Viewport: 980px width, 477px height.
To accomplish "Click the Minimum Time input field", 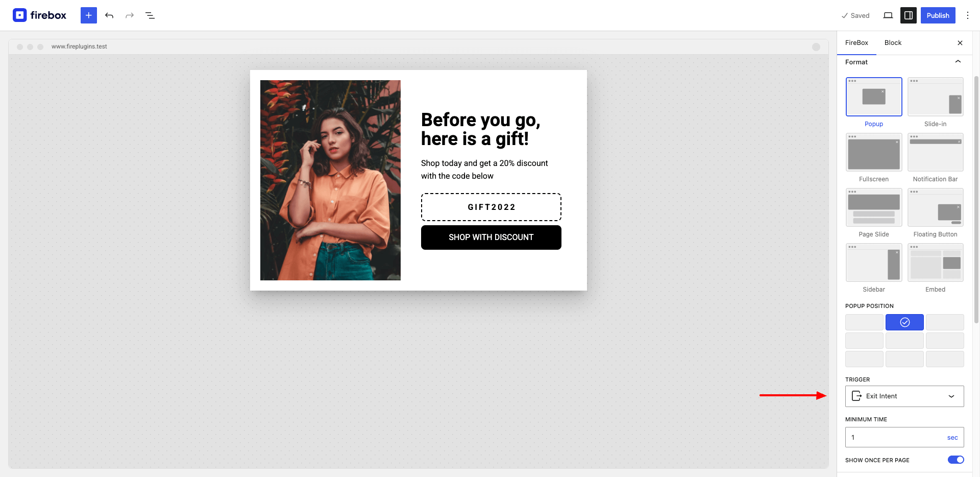I will pos(894,437).
